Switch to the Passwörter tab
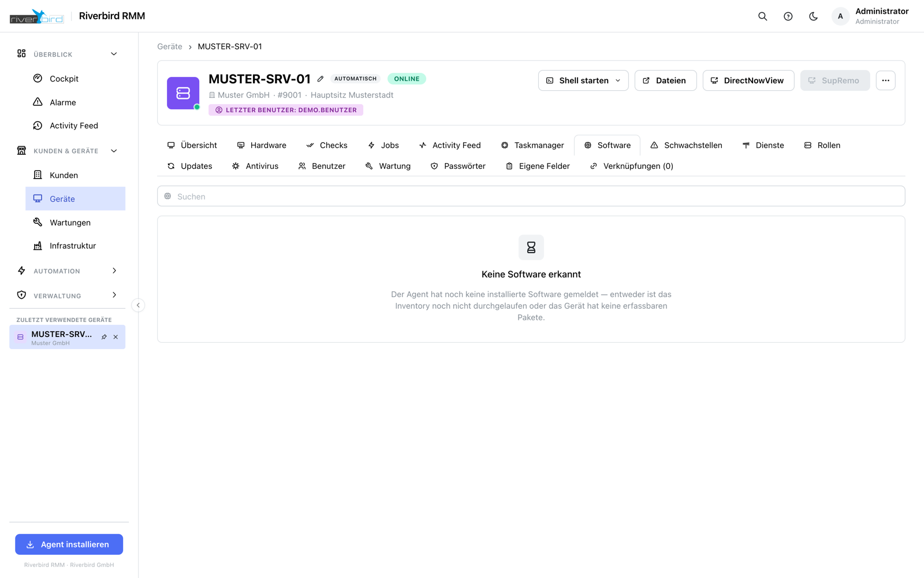The height and width of the screenshot is (578, 924). tap(458, 166)
